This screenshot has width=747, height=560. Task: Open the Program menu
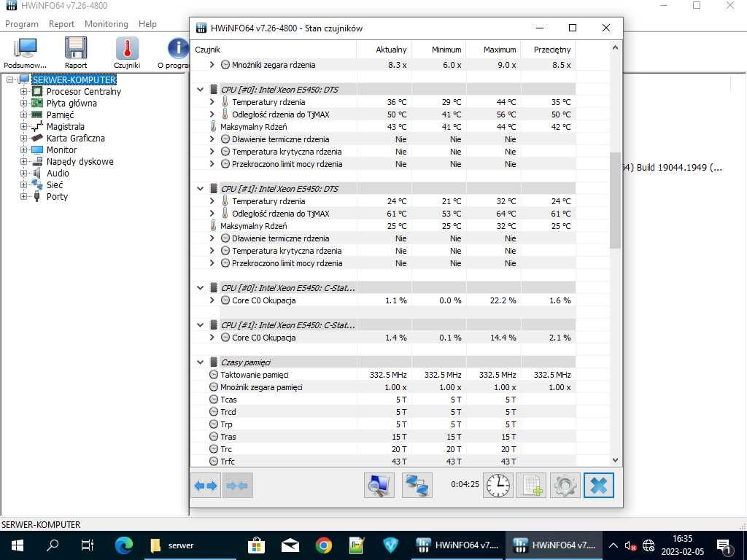22,24
